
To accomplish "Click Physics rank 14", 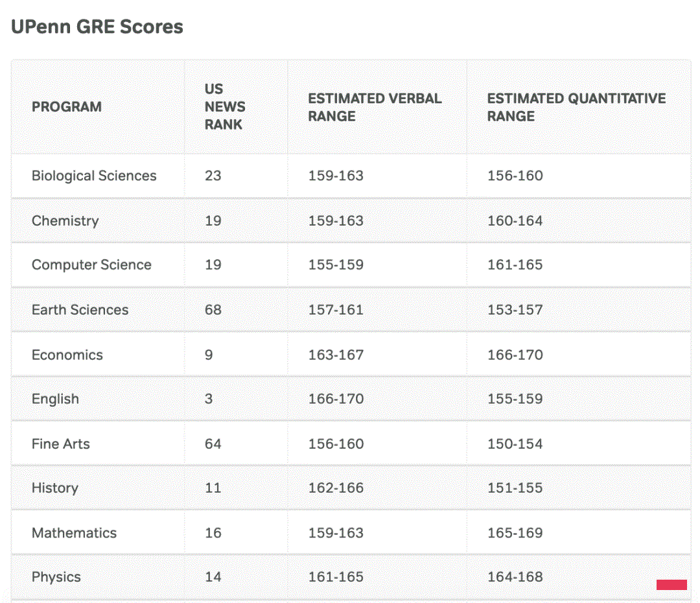I will tap(213, 576).
